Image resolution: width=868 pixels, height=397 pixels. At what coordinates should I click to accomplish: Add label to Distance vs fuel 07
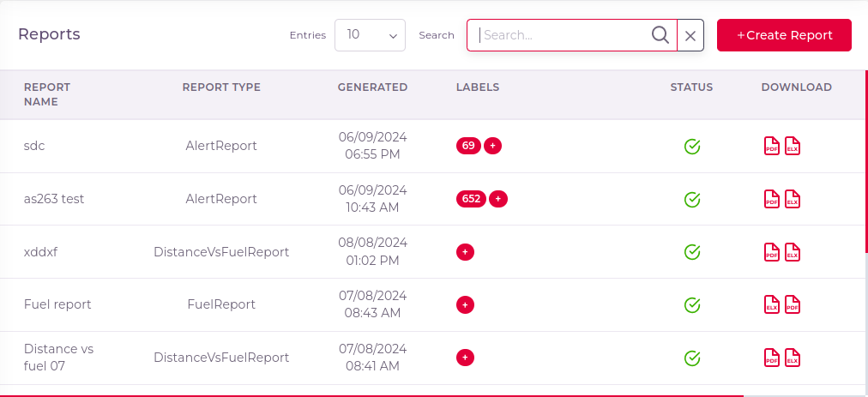[465, 358]
